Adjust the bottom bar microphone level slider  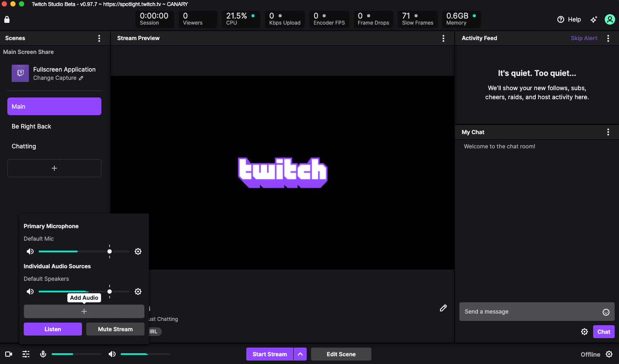click(x=76, y=354)
